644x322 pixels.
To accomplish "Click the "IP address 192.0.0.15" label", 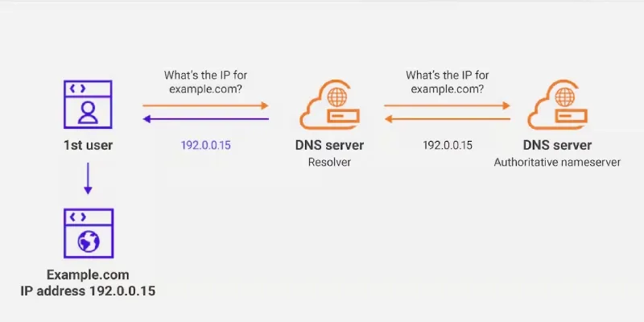I will click(x=88, y=290).
